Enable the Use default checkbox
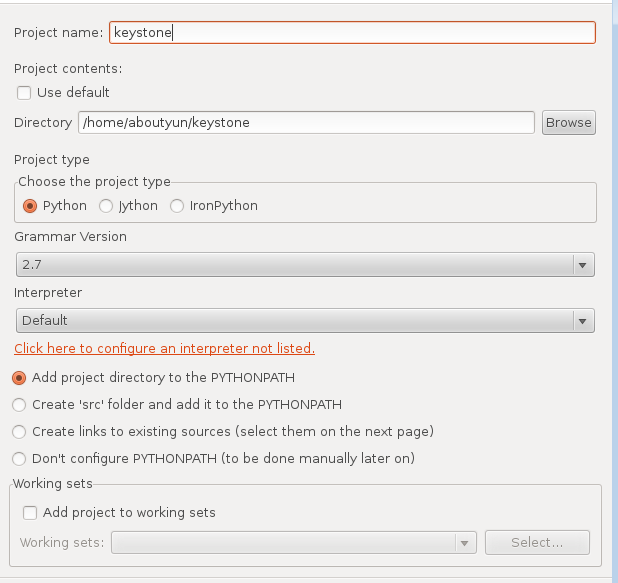618x583 pixels. click(x=24, y=93)
